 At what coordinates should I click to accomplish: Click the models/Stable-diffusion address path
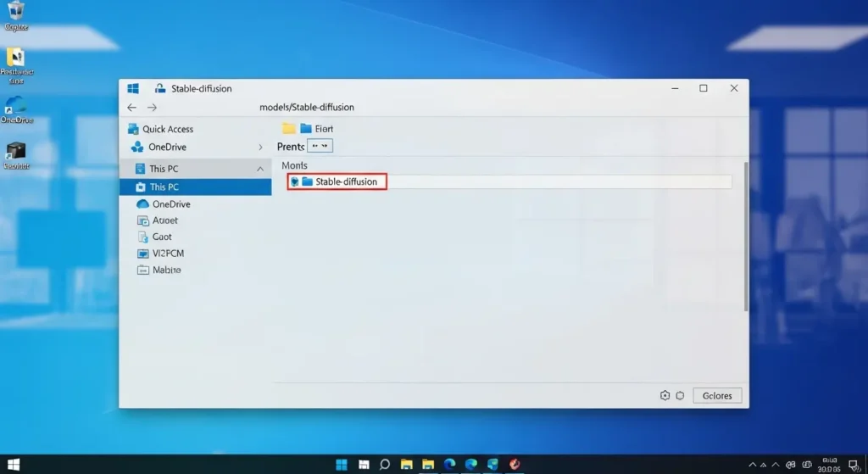pyautogui.click(x=307, y=108)
